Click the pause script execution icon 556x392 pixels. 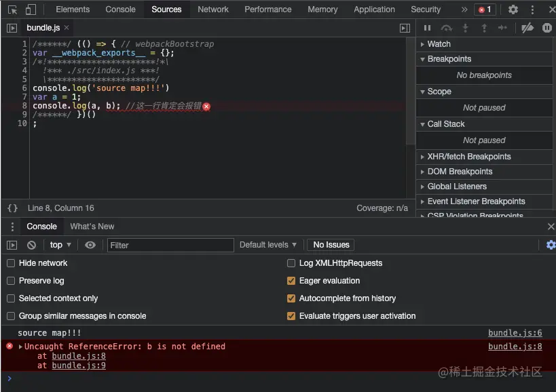(x=427, y=28)
